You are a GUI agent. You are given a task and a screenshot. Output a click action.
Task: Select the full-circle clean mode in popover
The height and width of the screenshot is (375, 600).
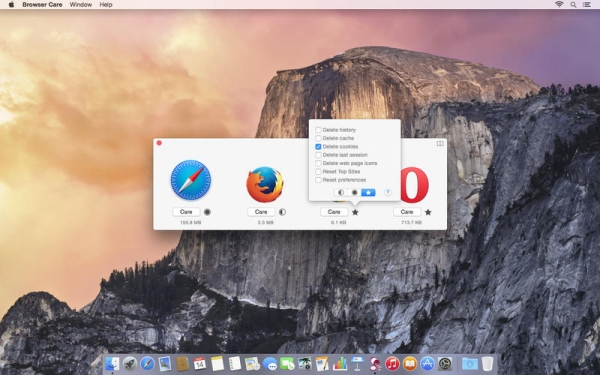click(354, 192)
